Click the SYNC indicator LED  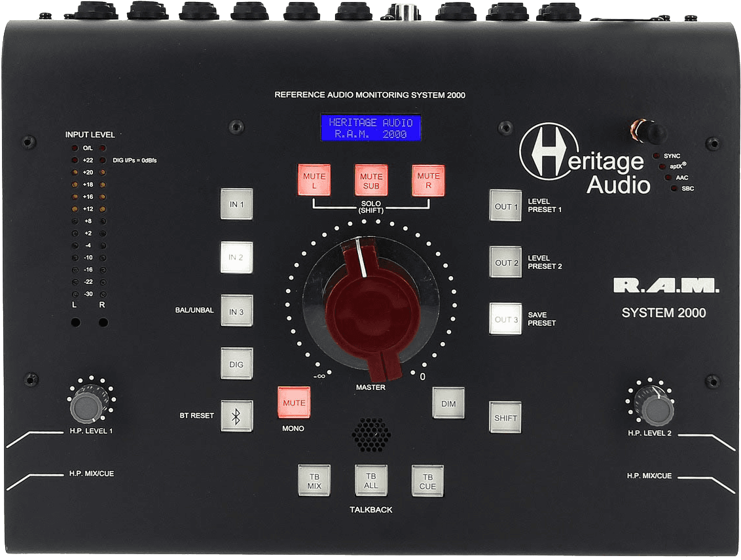coord(657,156)
